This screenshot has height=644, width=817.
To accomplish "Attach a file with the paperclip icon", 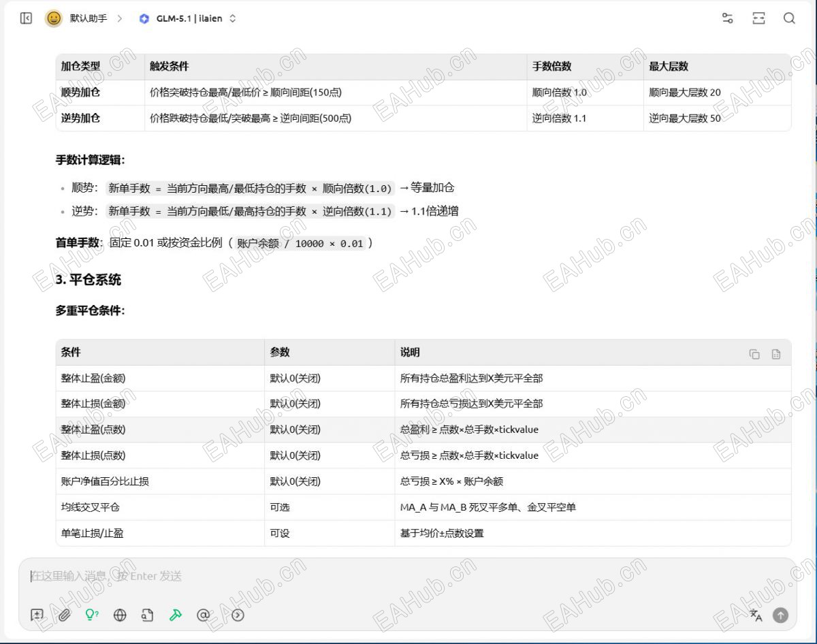I will [65, 615].
